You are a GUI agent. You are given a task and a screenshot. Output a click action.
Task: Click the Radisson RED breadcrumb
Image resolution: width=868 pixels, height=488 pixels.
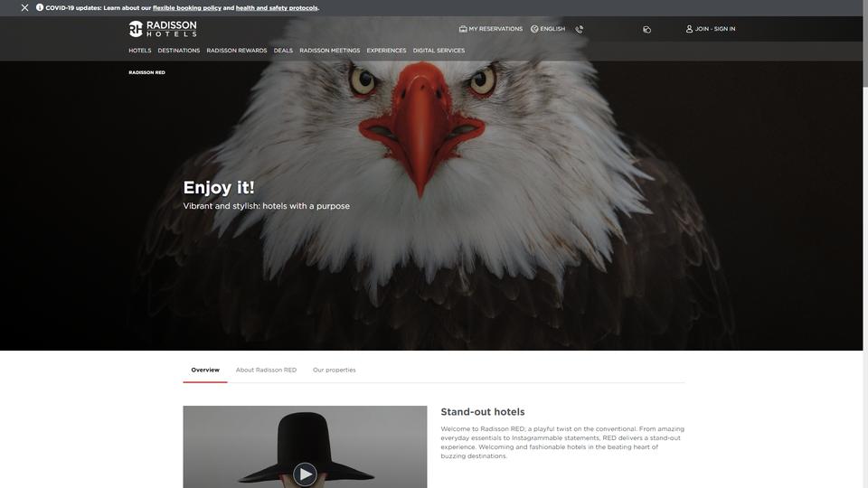146,72
